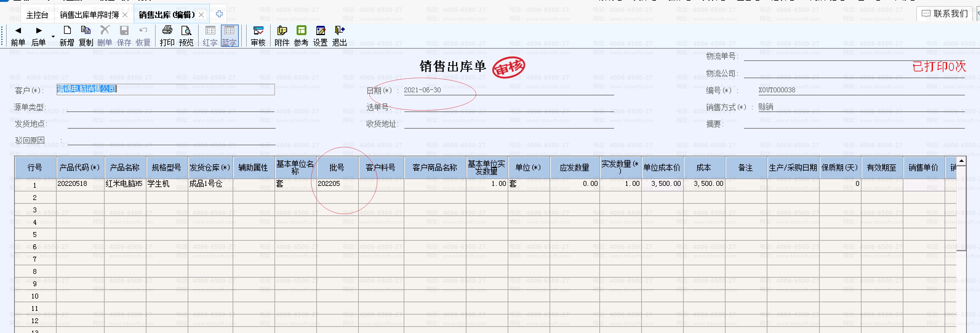Click the 联系我们 button
Screen dimensions: 980x333
945,14
